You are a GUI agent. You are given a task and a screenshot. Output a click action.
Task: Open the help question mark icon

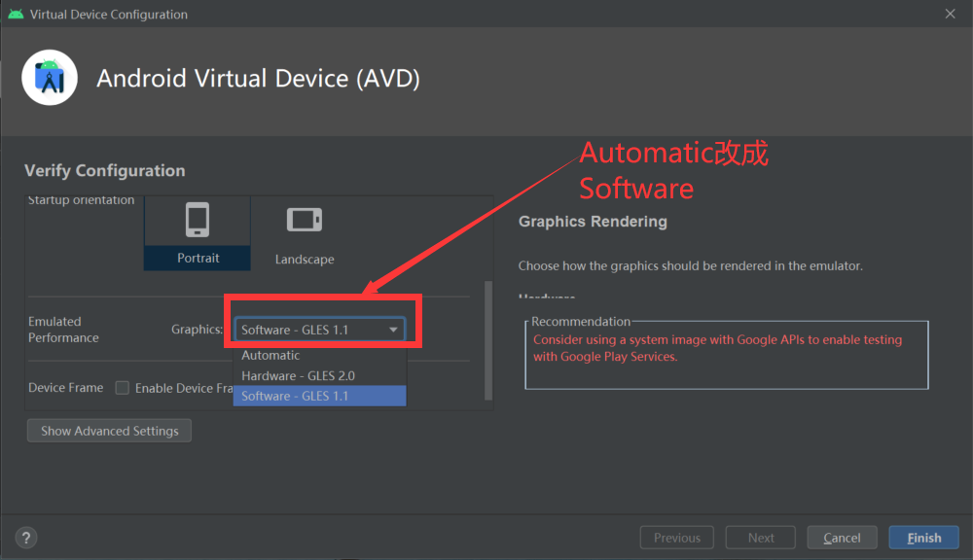tap(26, 538)
